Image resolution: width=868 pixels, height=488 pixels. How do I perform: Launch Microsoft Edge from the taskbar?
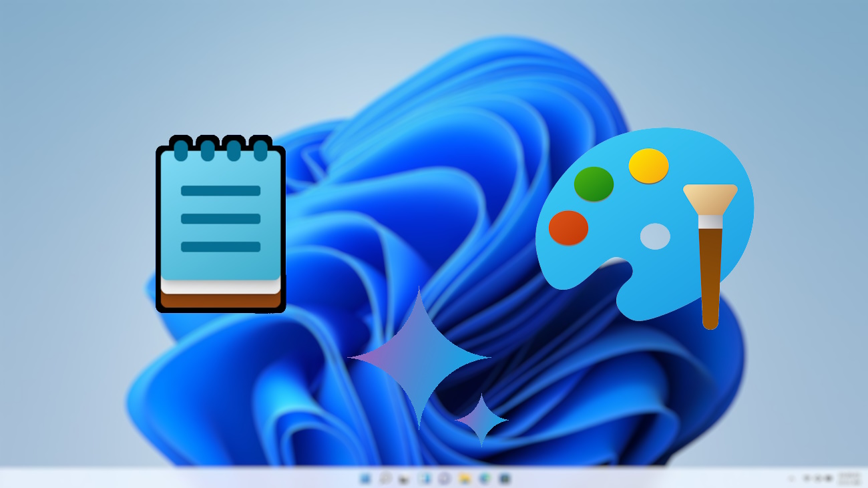[485, 478]
